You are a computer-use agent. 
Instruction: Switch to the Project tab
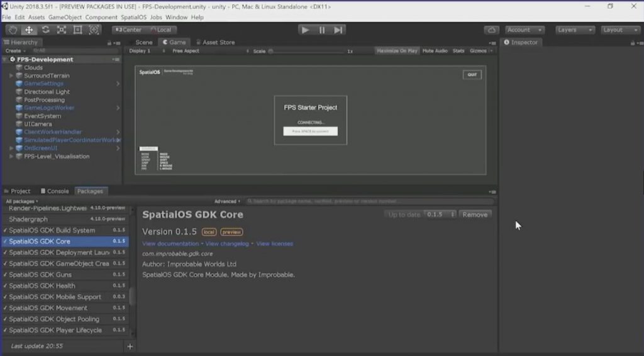click(17, 191)
